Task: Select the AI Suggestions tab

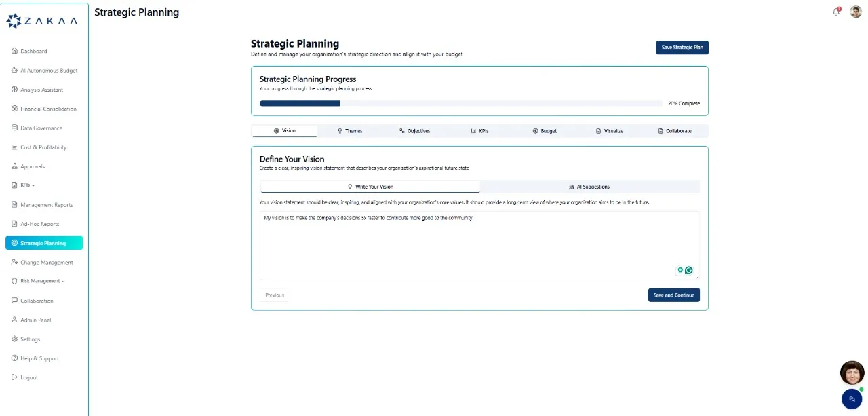Action: click(589, 187)
